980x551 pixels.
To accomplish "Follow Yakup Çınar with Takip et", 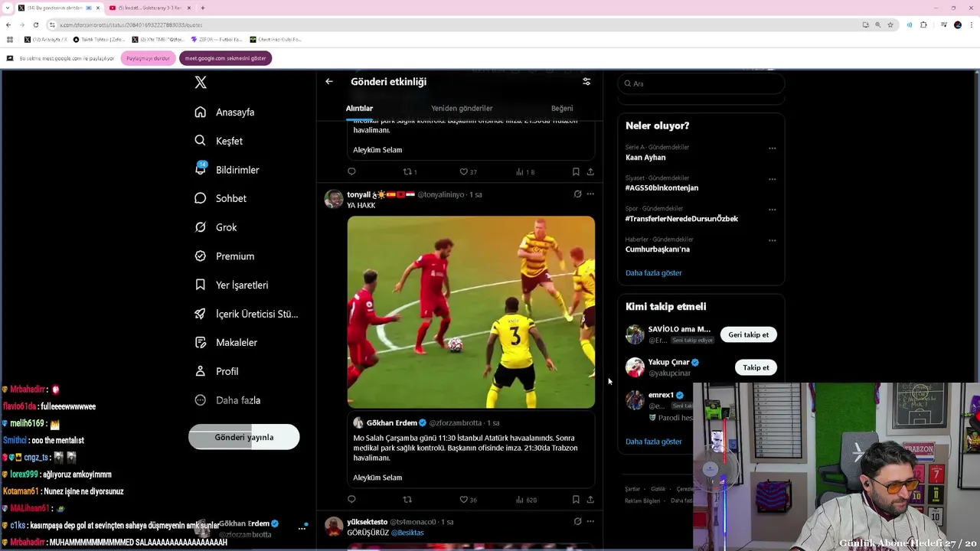I will click(756, 367).
